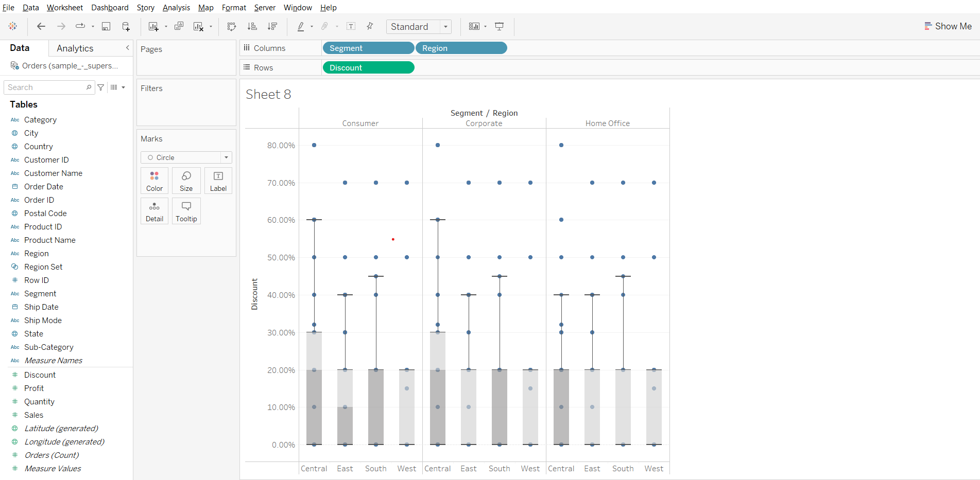Create a new worksheet from toolbar
Screen dimensions: 980x480
point(153,26)
